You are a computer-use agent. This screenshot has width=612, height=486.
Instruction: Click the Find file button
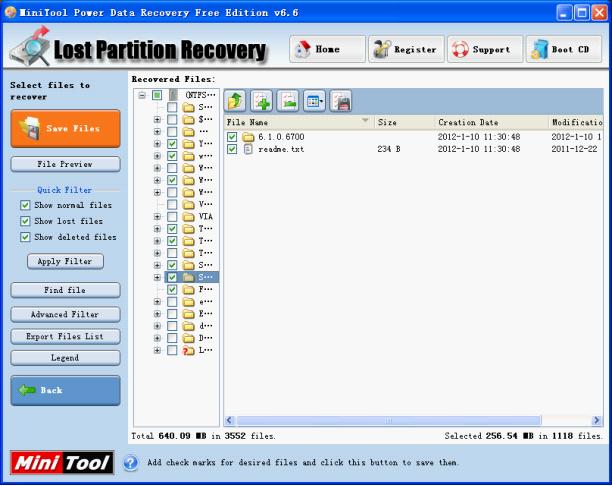point(66,290)
